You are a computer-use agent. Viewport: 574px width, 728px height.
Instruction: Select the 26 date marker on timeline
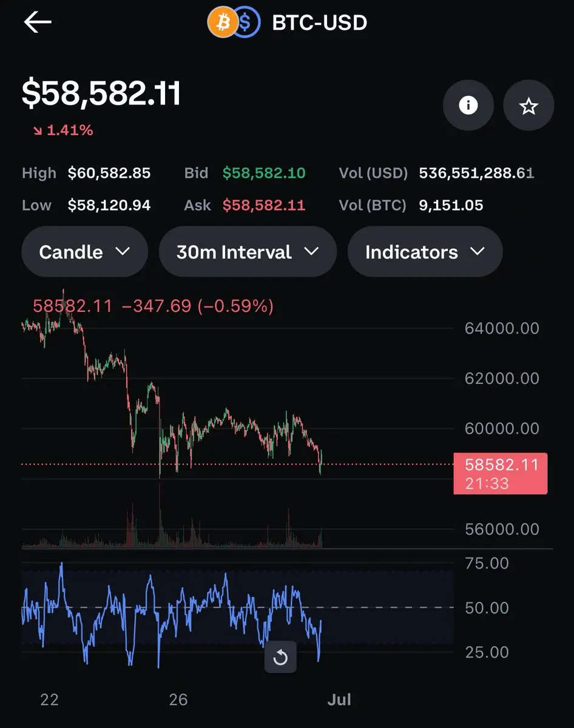tap(178, 699)
